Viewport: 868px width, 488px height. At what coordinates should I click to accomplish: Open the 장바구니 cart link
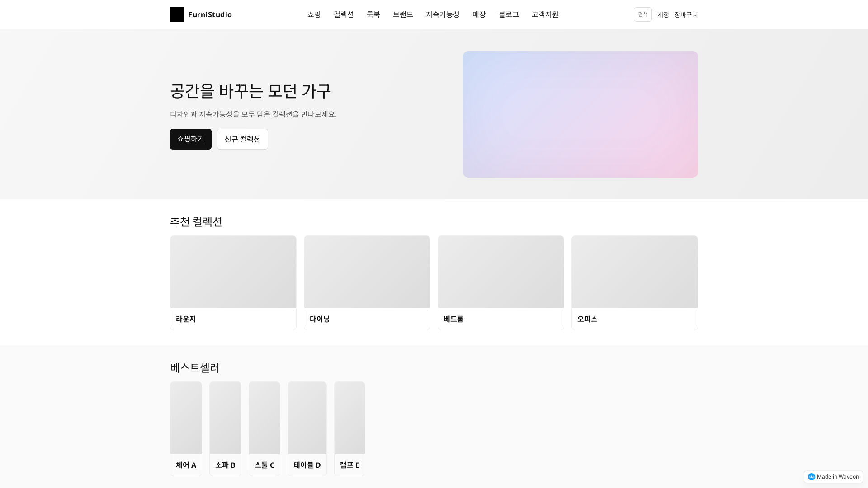[x=686, y=14]
